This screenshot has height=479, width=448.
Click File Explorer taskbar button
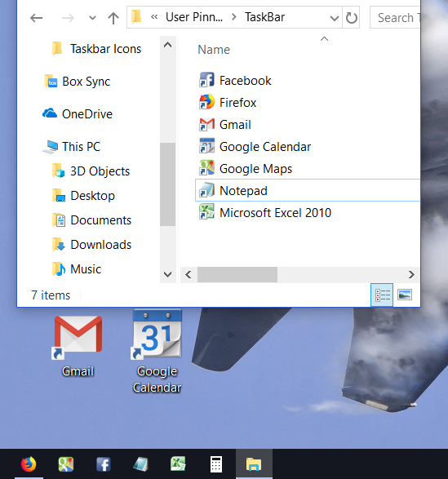point(254,464)
